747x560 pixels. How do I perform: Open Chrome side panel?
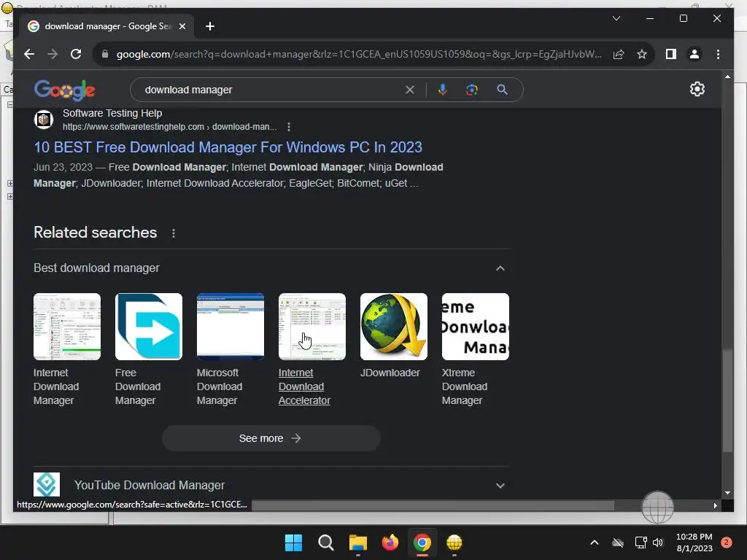pos(671,54)
